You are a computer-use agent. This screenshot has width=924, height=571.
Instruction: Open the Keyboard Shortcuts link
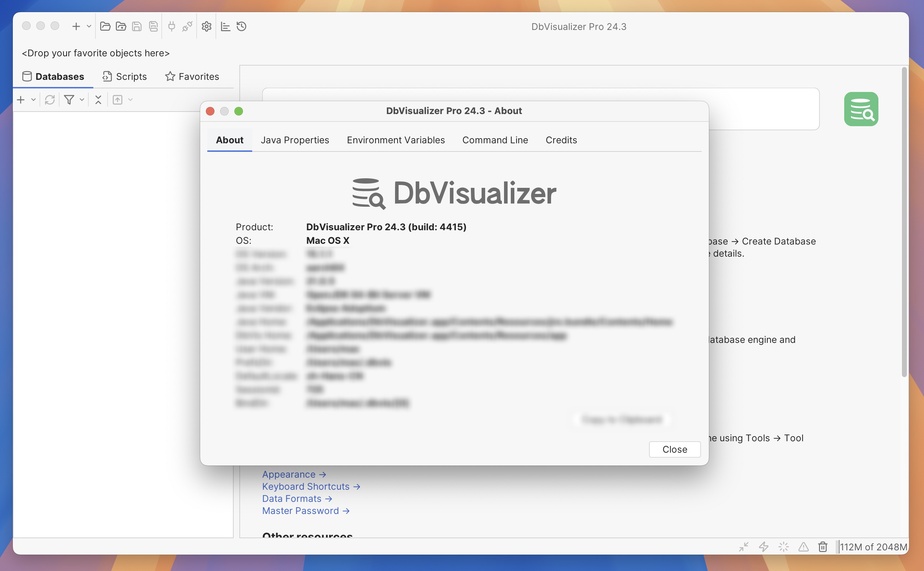(x=311, y=487)
